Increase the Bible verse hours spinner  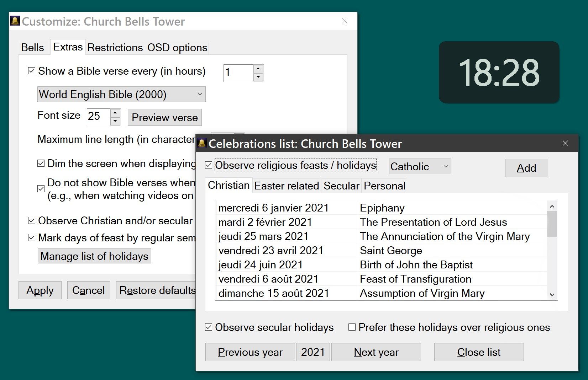pos(258,69)
